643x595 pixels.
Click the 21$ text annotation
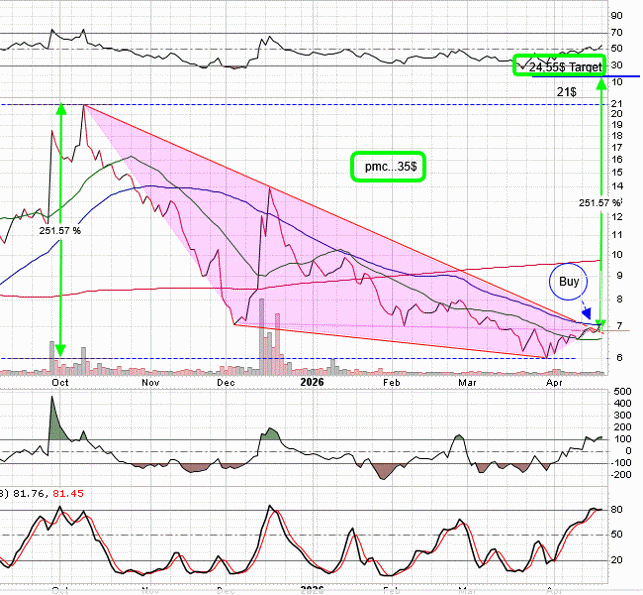pos(565,91)
